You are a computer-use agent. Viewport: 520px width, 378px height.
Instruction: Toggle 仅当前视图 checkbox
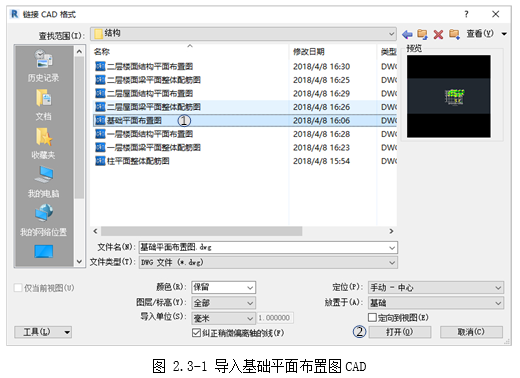click(x=18, y=288)
